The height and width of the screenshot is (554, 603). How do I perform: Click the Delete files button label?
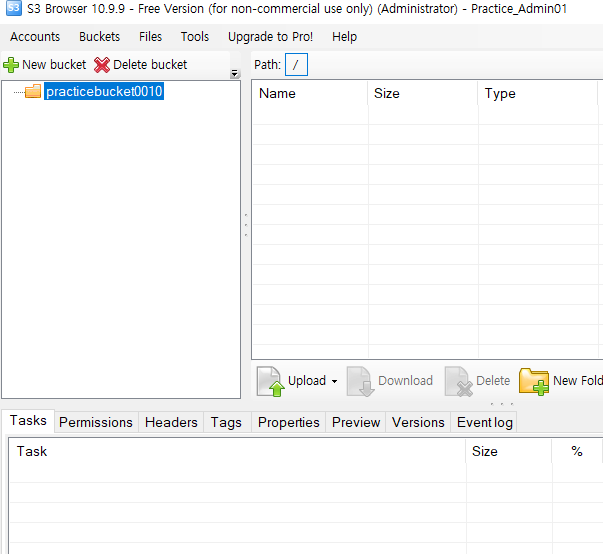click(493, 381)
